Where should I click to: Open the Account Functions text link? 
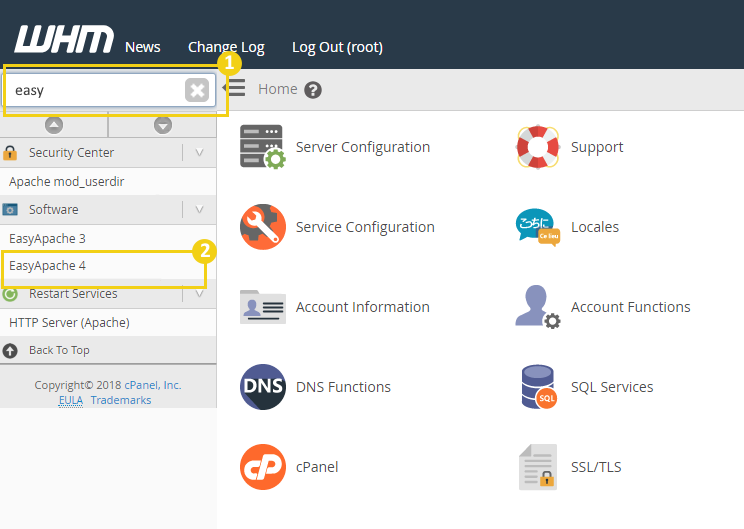point(631,307)
